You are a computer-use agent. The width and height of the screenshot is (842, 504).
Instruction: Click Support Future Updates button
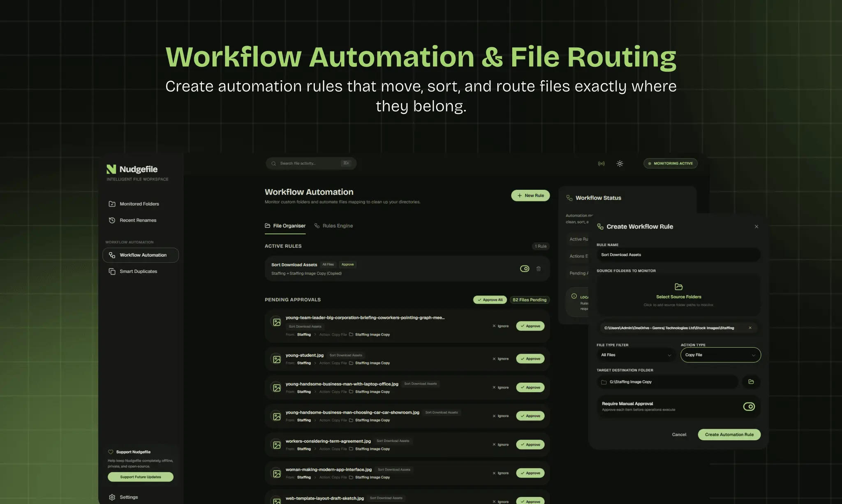tap(141, 477)
